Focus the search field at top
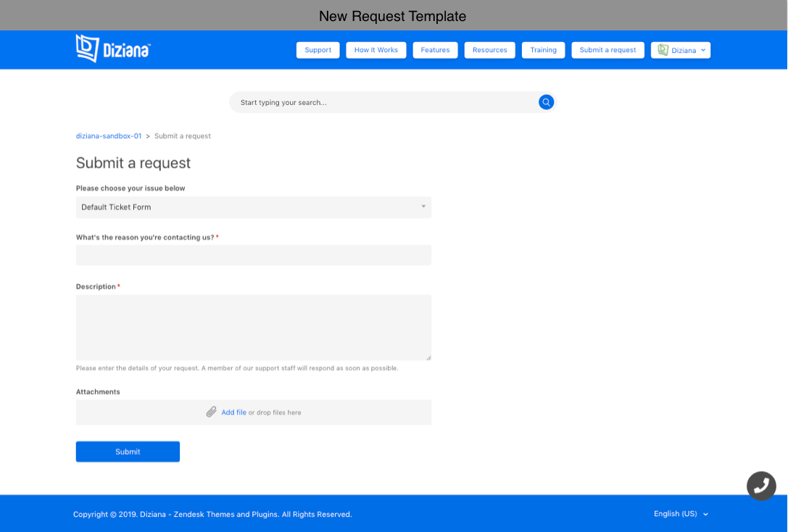This screenshot has width=788, height=532. click(384, 102)
